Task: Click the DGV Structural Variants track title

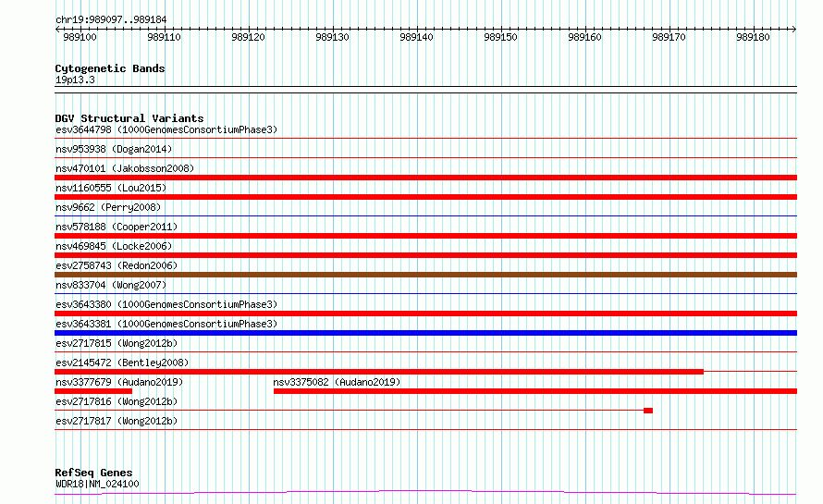Action: (129, 118)
